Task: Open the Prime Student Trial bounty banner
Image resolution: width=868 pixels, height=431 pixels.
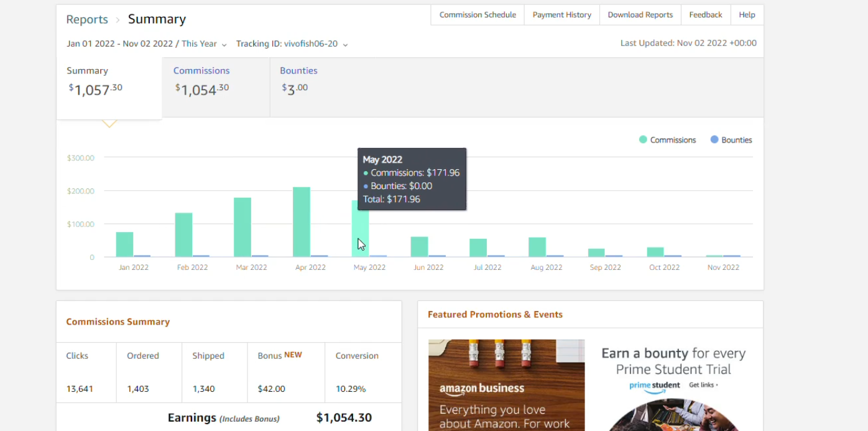Action: point(674,385)
